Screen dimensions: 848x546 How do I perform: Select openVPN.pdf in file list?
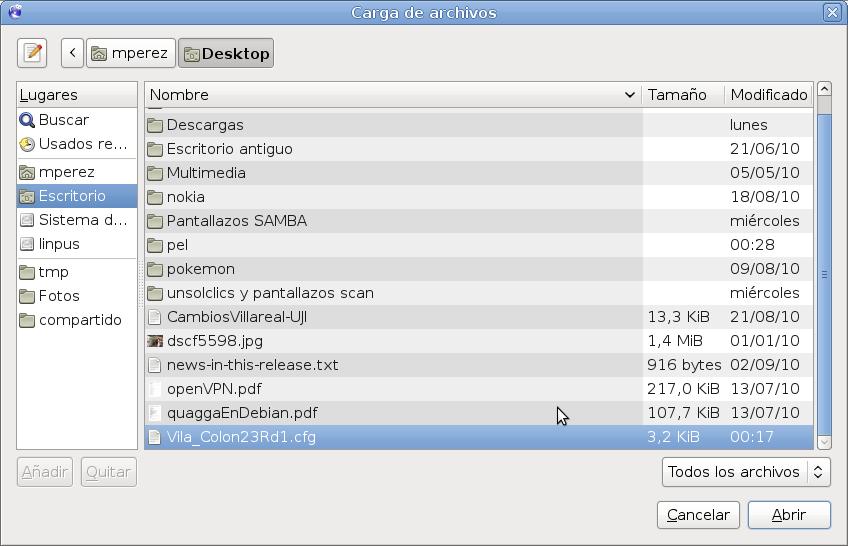point(214,389)
